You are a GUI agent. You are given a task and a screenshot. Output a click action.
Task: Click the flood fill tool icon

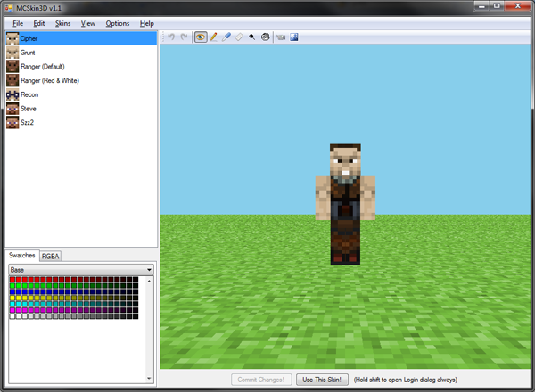[x=266, y=37]
